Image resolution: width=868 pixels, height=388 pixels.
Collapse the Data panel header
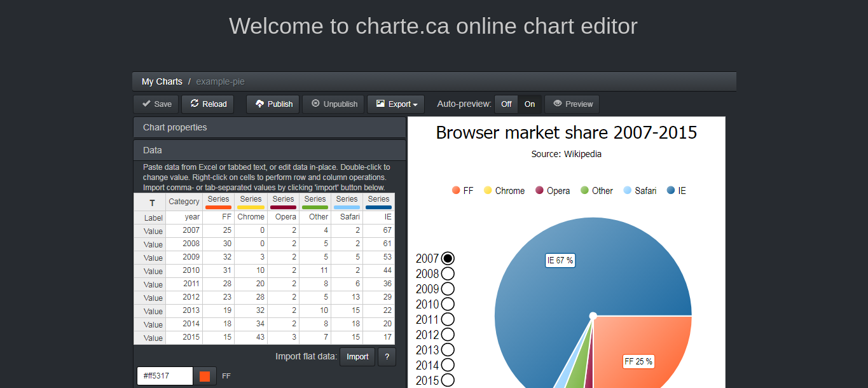pos(270,150)
